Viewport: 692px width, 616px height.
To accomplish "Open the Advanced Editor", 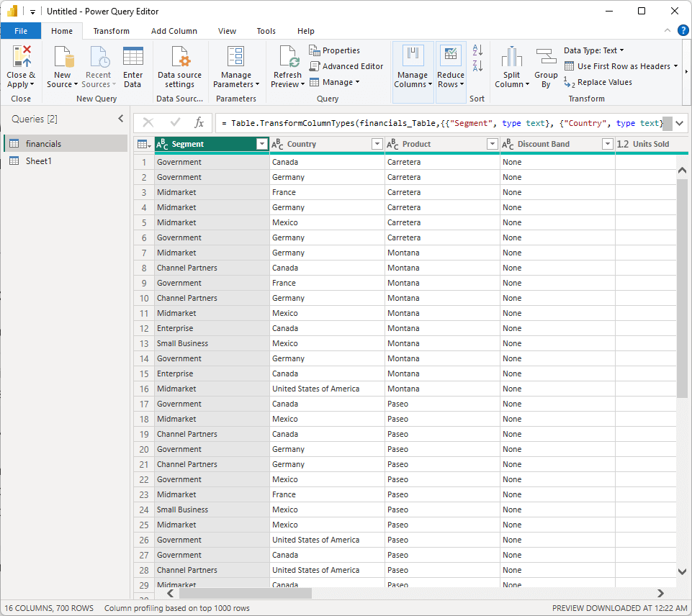I will [x=346, y=66].
